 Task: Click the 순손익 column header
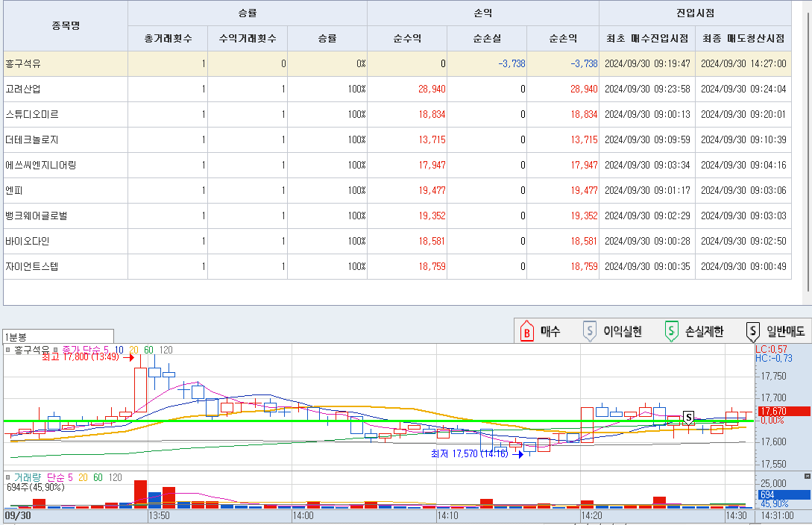coord(563,38)
